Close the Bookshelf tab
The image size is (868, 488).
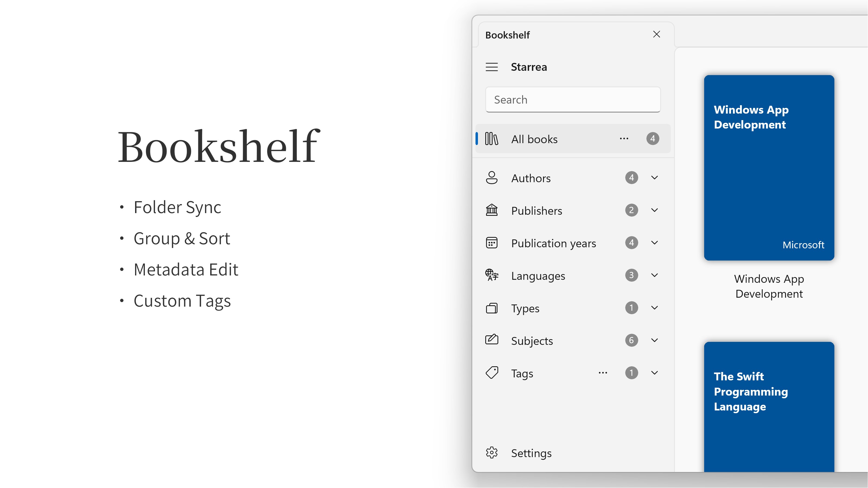[656, 34]
